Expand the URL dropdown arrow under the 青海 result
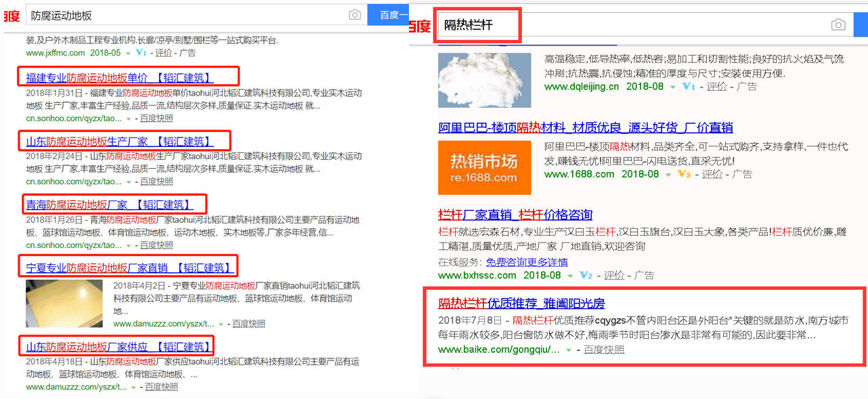 (x=129, y=245)
